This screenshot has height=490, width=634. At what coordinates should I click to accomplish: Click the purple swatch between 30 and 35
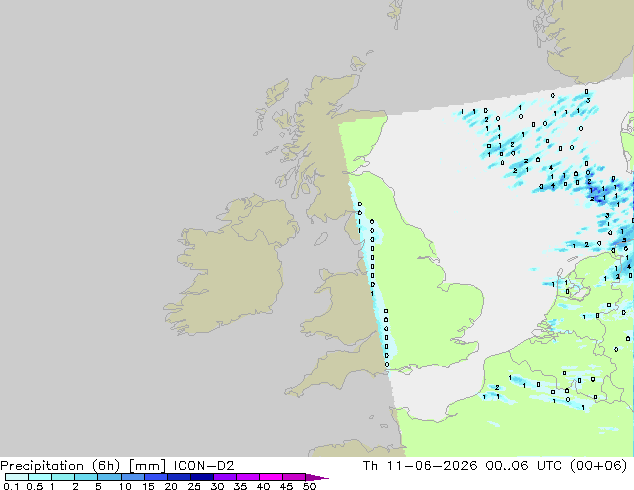point(225,477)
